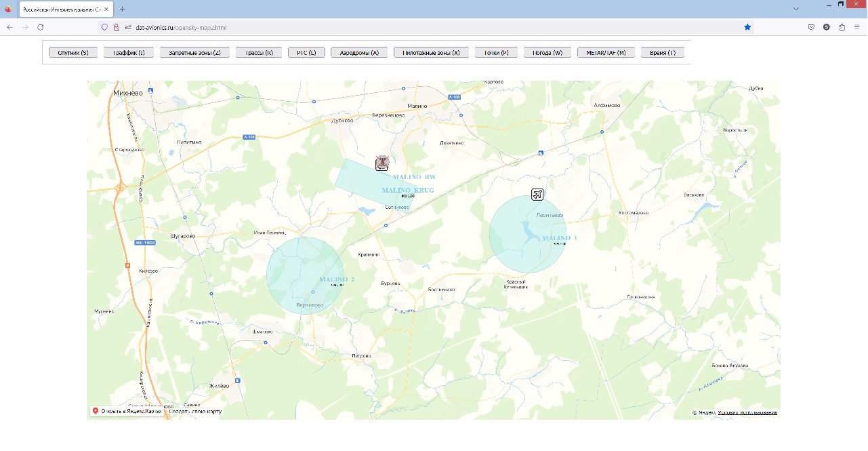Click the Время (T) time button
This screenshot has width=868, height=451.
pos(662,52)
